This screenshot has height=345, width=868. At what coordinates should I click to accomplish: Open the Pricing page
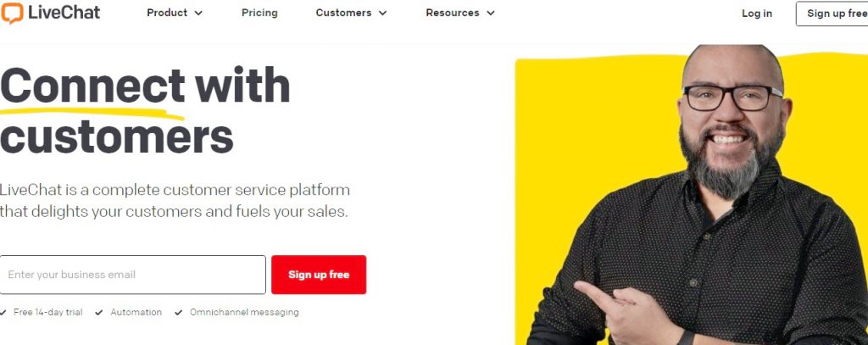click(x=259, y=13)
